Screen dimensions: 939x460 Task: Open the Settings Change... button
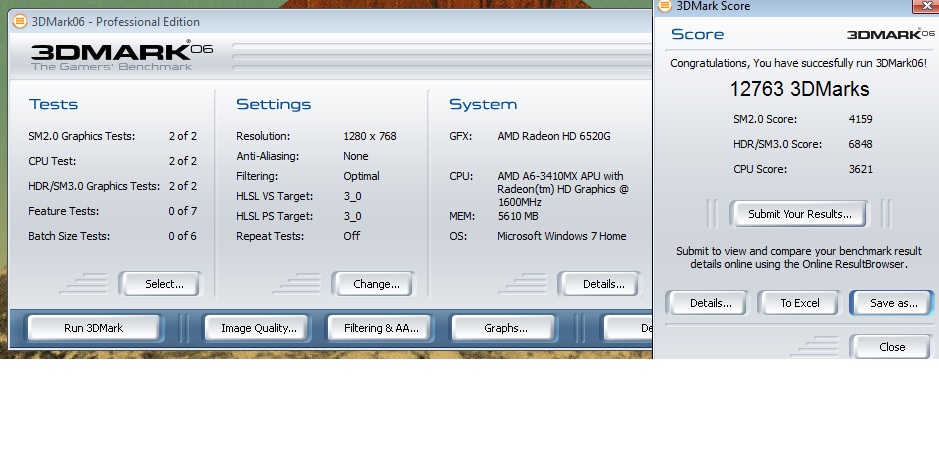(x=373, y=284)
